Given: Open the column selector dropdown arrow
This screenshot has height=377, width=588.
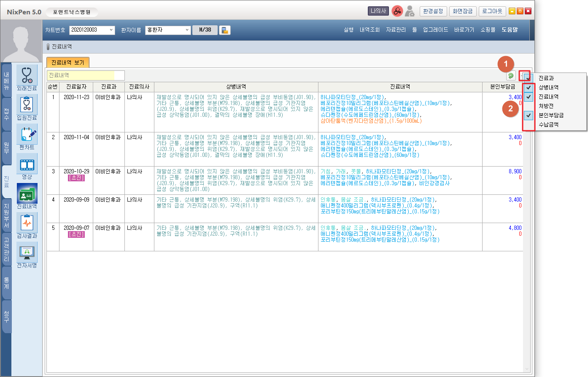Looking at the screenshot, I should point(524,76).
